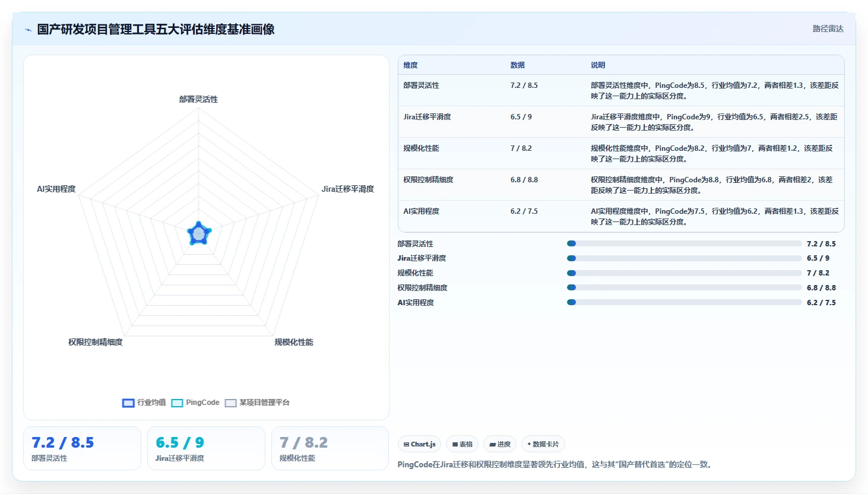Click the 规模化性能 axis label on radar

coord(294,342)
